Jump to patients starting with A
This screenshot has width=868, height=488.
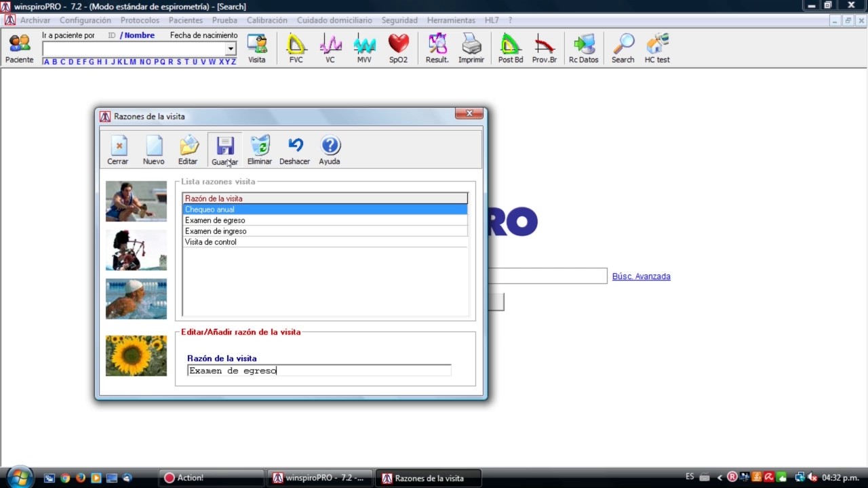click(47, 62)
